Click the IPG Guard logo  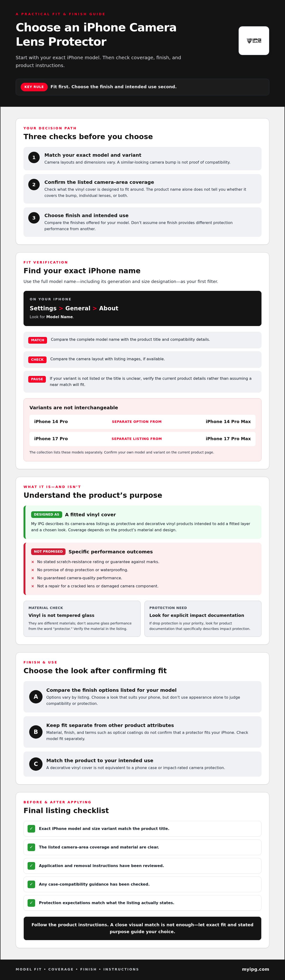[254, 41]
